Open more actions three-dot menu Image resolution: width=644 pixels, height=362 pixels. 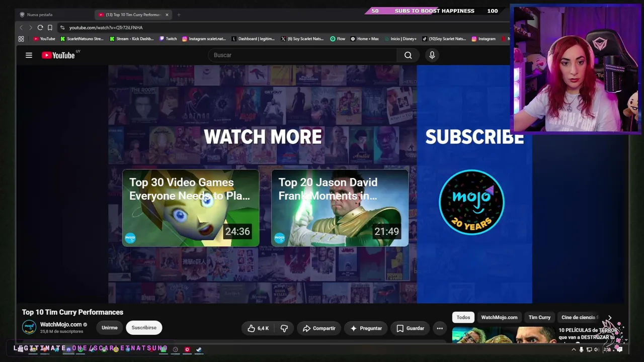[x=440, y=328]
